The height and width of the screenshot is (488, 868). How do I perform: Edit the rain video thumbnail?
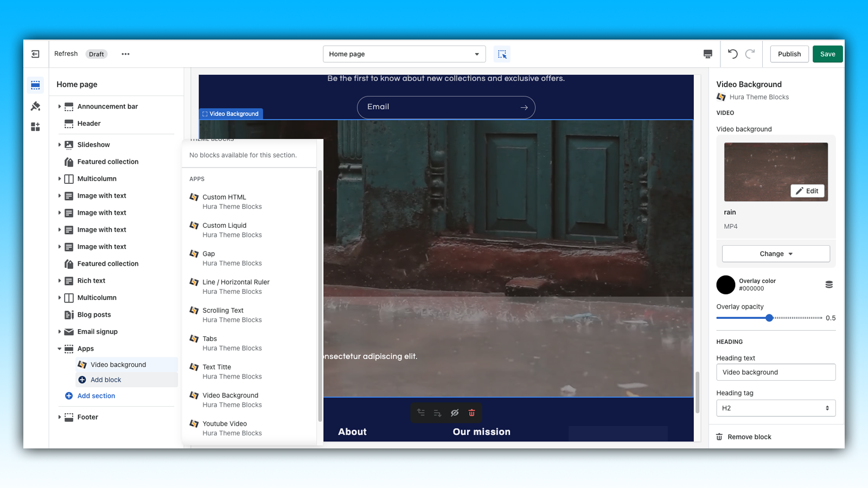pyautogui.click(x=807, y=191)
